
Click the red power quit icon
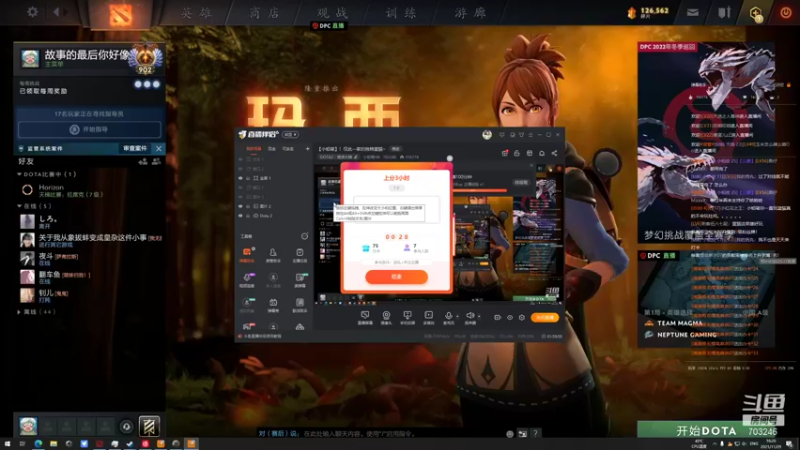[x=786, y=13]
